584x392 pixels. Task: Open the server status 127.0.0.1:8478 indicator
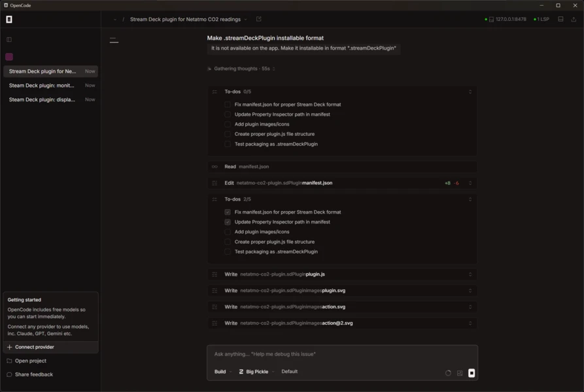tap(506, 20)
